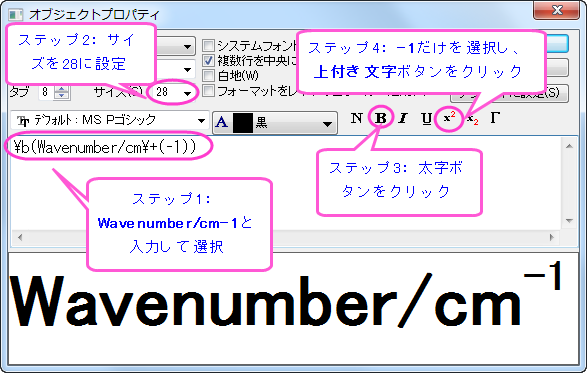The image size is (587, 373).
Task: Click the horizontal scrollbar right arrow
Action: point(551,237)
